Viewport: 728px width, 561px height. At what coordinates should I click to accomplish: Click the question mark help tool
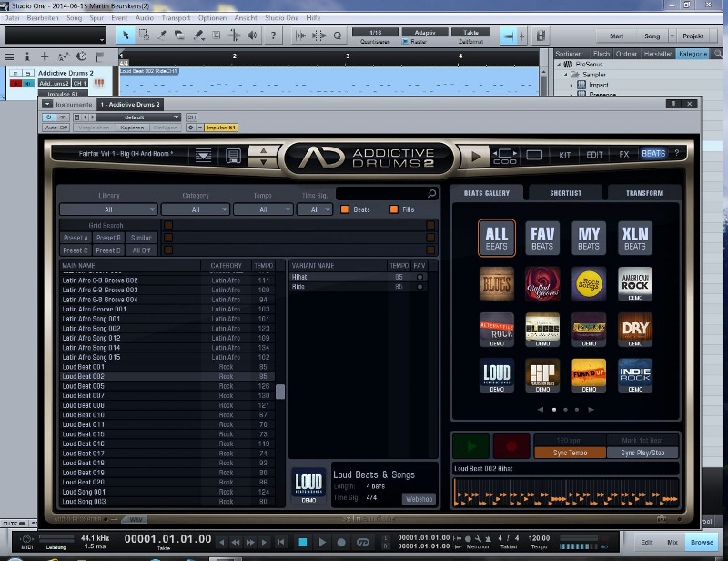[x=274, y=36]
